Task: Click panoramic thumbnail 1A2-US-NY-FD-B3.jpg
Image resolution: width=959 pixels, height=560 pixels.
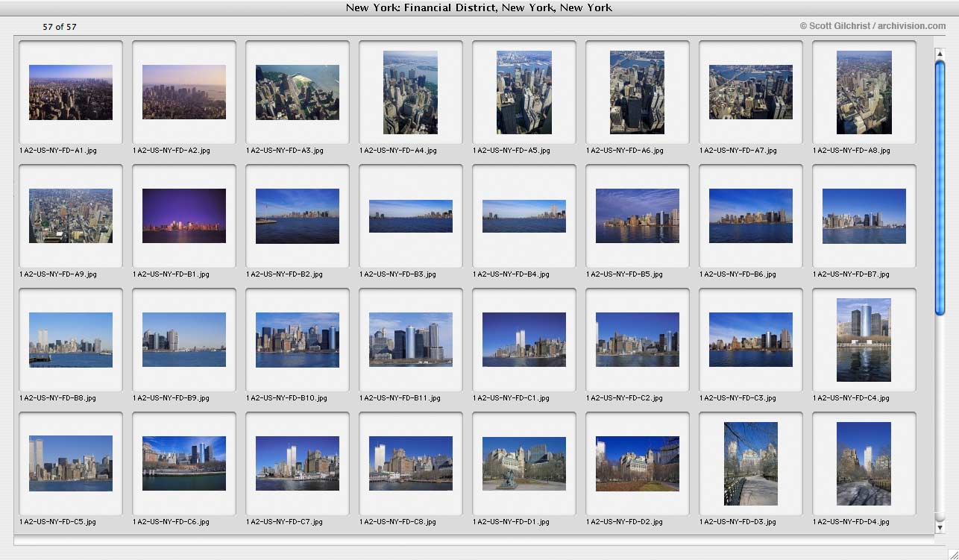Action: point(411,216)
